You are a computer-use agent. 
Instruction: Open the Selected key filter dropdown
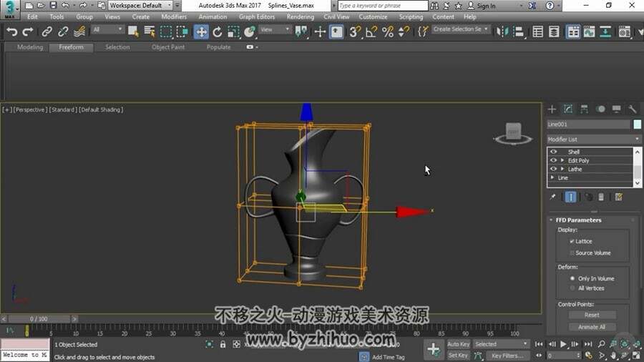pos(501,344)
